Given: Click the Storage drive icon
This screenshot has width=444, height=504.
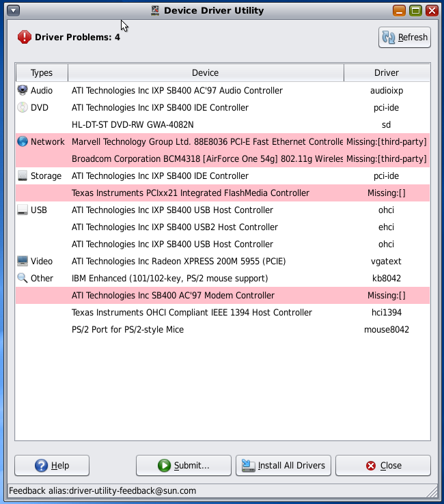Looking at the screenshot, I should 23,176.
